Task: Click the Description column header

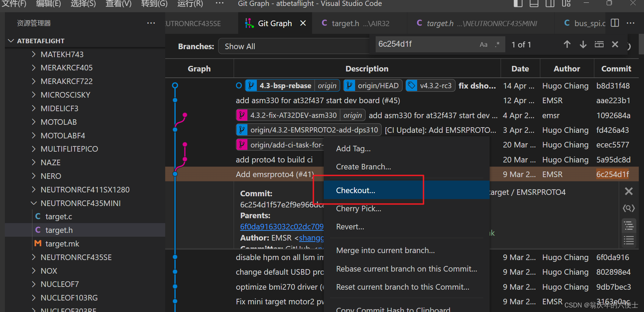Action: coord(367,69)
